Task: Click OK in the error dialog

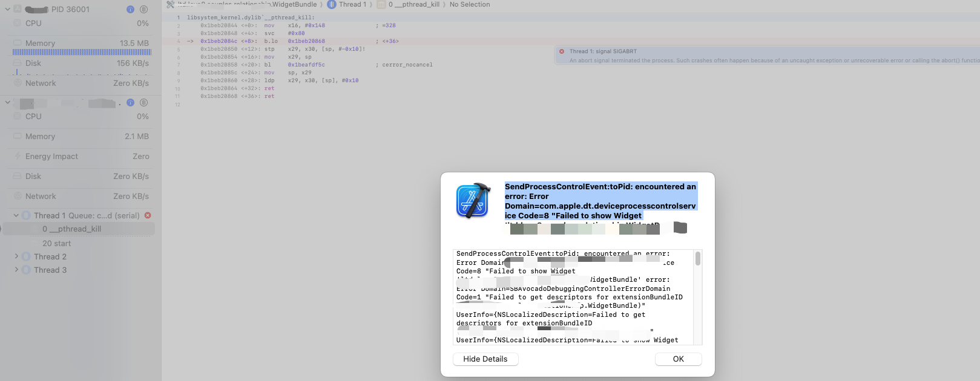Action: (x=678, y=359)
